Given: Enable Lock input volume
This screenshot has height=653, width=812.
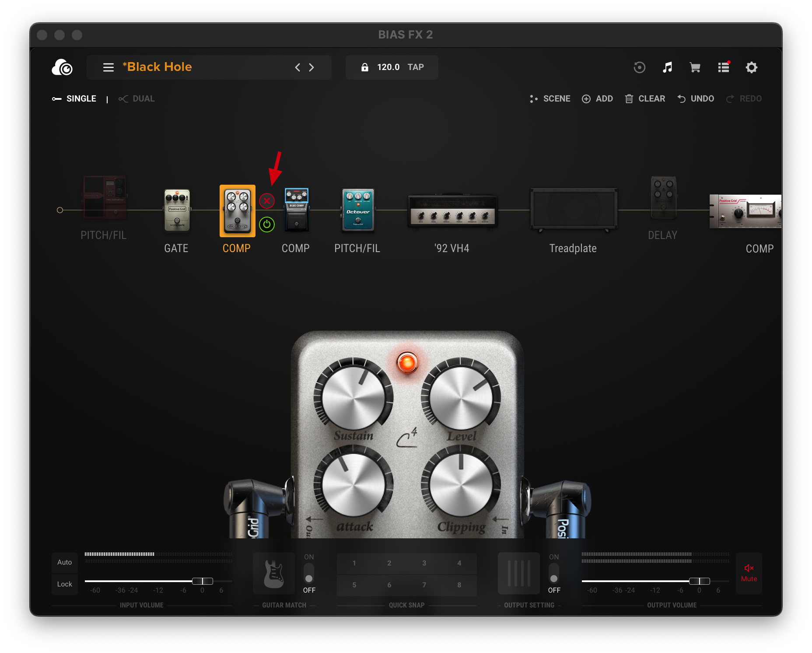Looking at the screenshot, I should 64,584.
